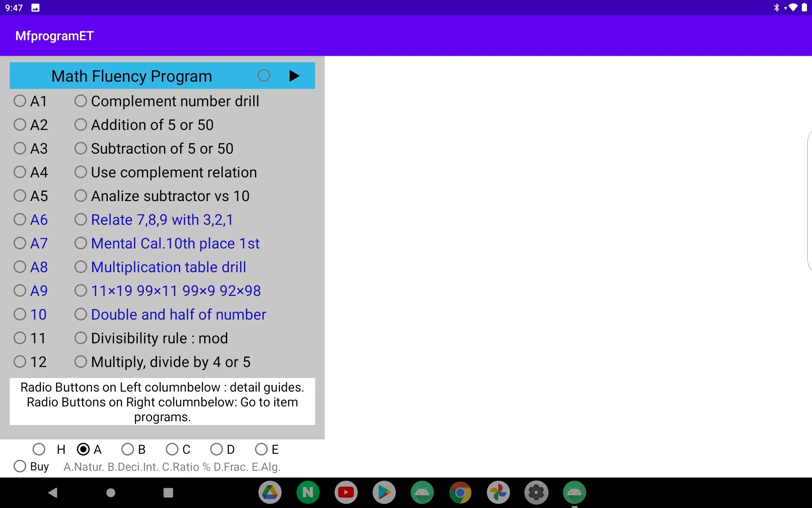The image size is (812, 508).
Task: Toggle radio button for section A
Action: point(84,449)
